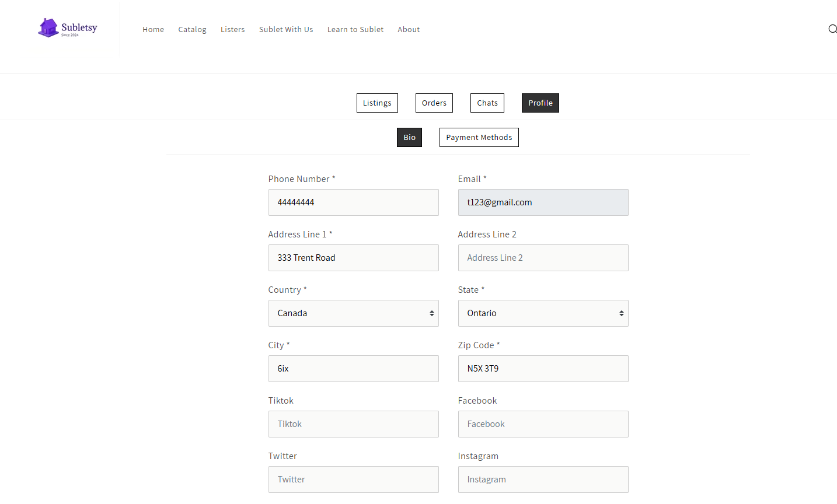Select the Bio sub-tab
Viewport: 837px width, 504px height.
tap(409, 138)
